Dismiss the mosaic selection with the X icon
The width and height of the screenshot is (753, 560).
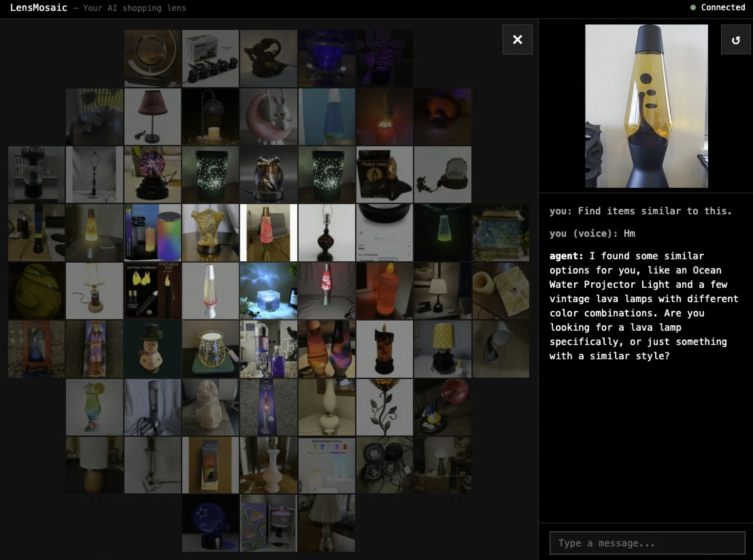(x=517, y=40)
